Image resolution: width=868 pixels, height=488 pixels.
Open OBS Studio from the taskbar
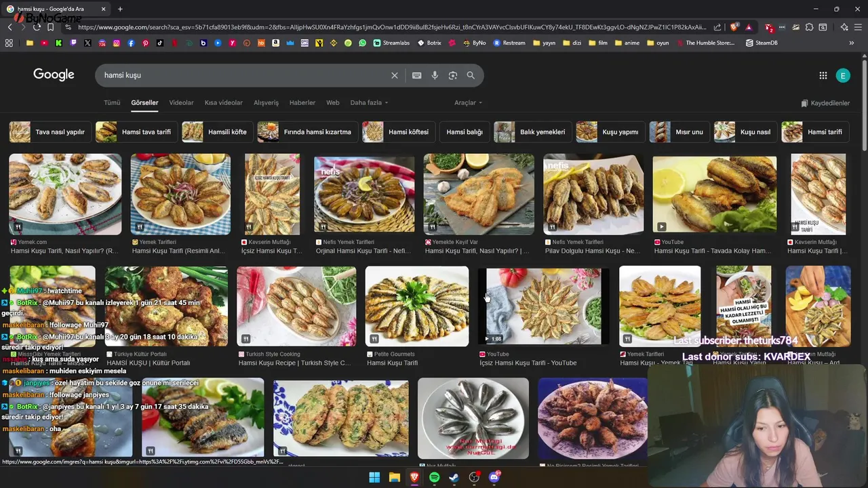[x=474, y=477]
